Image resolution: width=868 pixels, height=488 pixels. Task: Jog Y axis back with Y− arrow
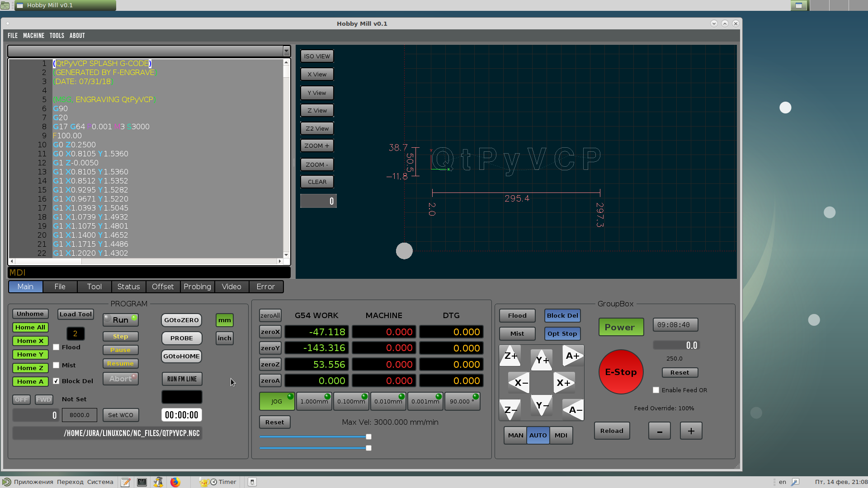pyautogui.click(x=542, y=405)
